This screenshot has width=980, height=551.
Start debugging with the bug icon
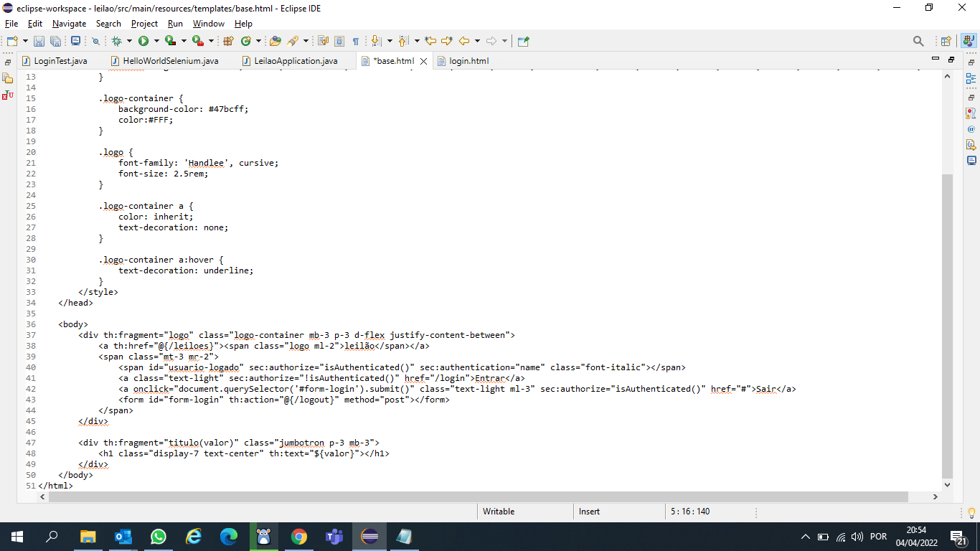click(117, 41)
